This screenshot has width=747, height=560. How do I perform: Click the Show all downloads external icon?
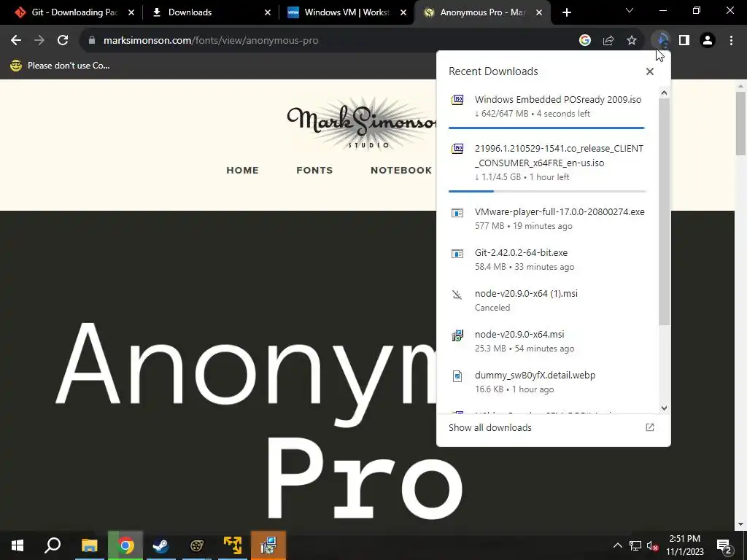coord(650,427)
